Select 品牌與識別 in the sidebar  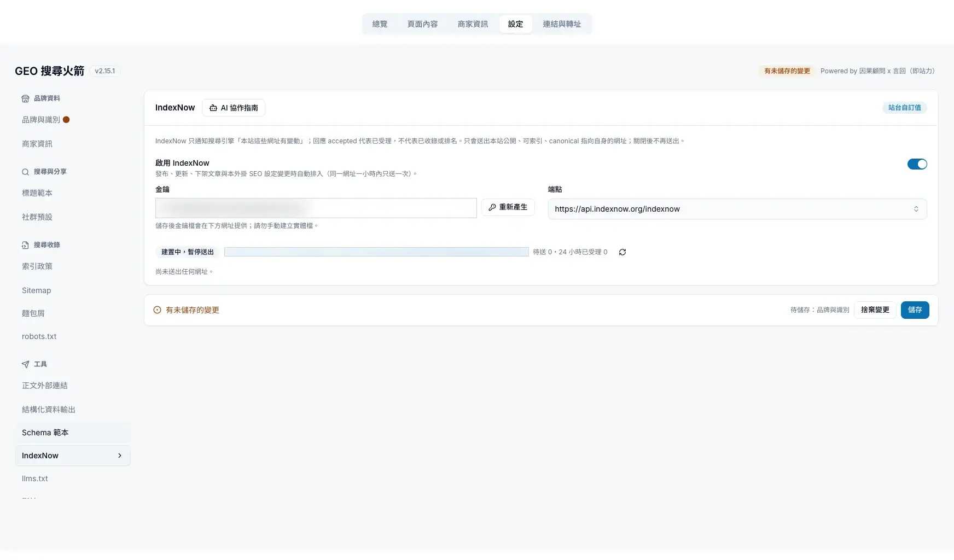pos(41,120)
